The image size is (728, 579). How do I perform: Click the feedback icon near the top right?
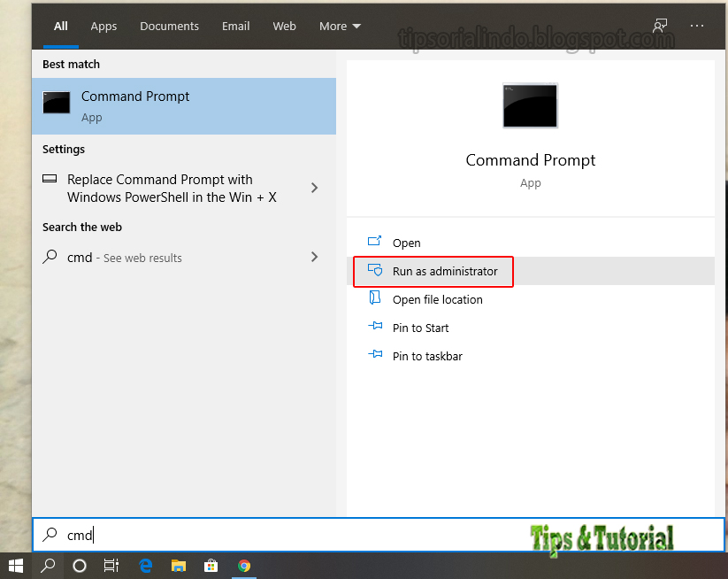click(x=659, y=26)
